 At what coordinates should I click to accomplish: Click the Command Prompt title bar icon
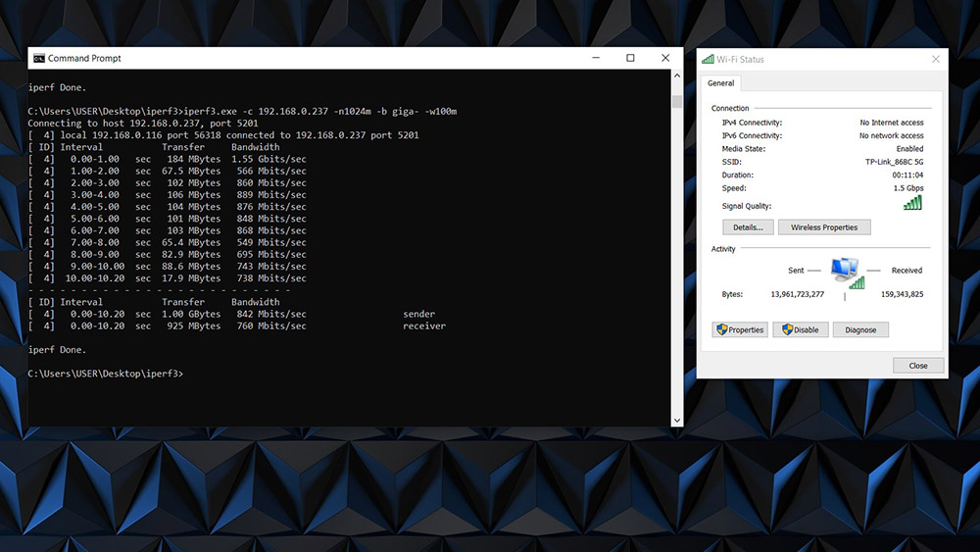39,58
